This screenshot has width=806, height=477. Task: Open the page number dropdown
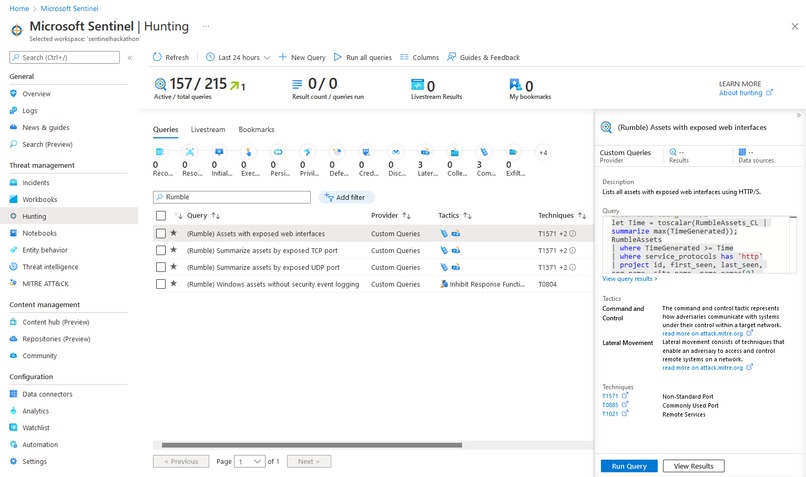pos(250,462)
